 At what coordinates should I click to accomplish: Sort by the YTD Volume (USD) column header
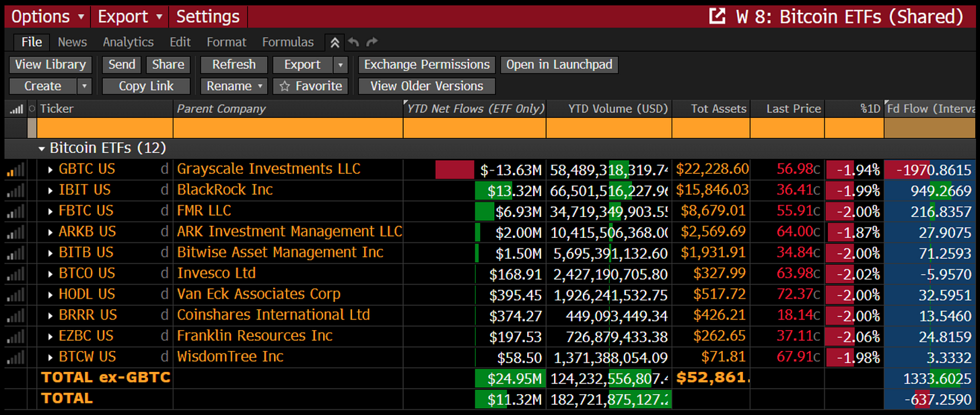point(609,108)
